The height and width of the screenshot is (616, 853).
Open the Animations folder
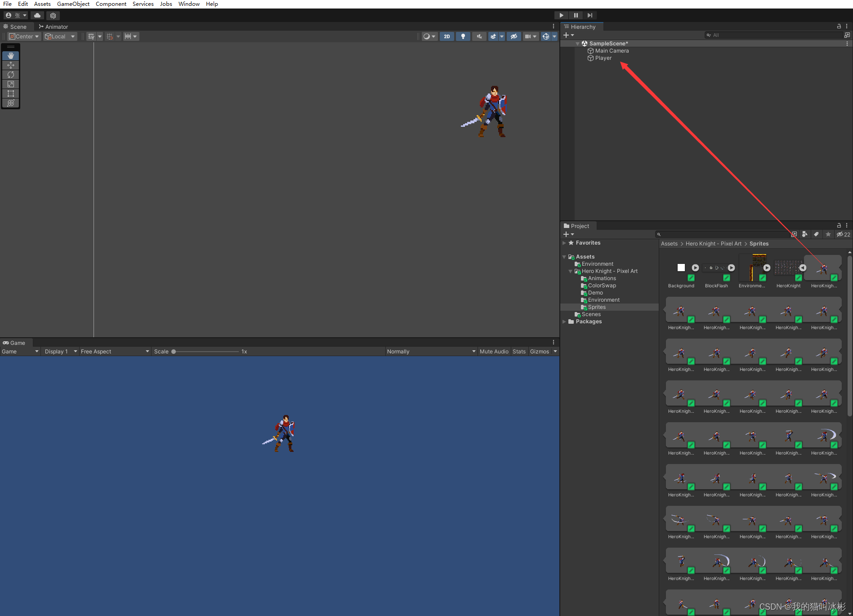coord(602,278)
